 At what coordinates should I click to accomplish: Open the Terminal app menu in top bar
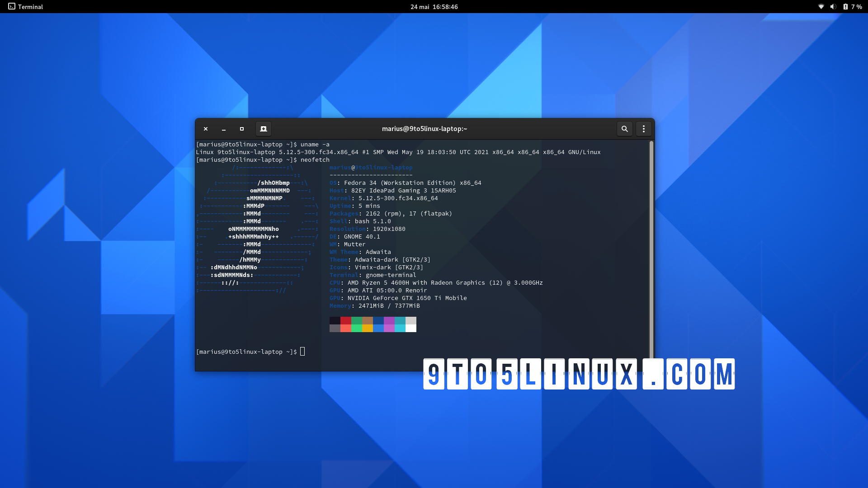tap(30, 7)
